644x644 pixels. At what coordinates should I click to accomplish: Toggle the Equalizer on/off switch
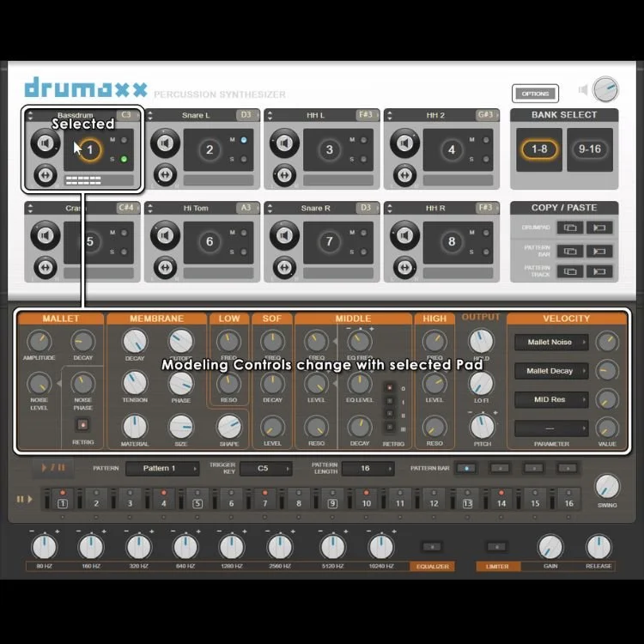(432, 547)
